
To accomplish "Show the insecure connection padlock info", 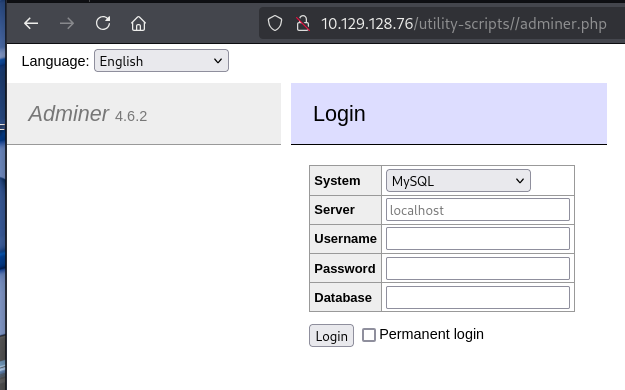I will click(303, 24).
